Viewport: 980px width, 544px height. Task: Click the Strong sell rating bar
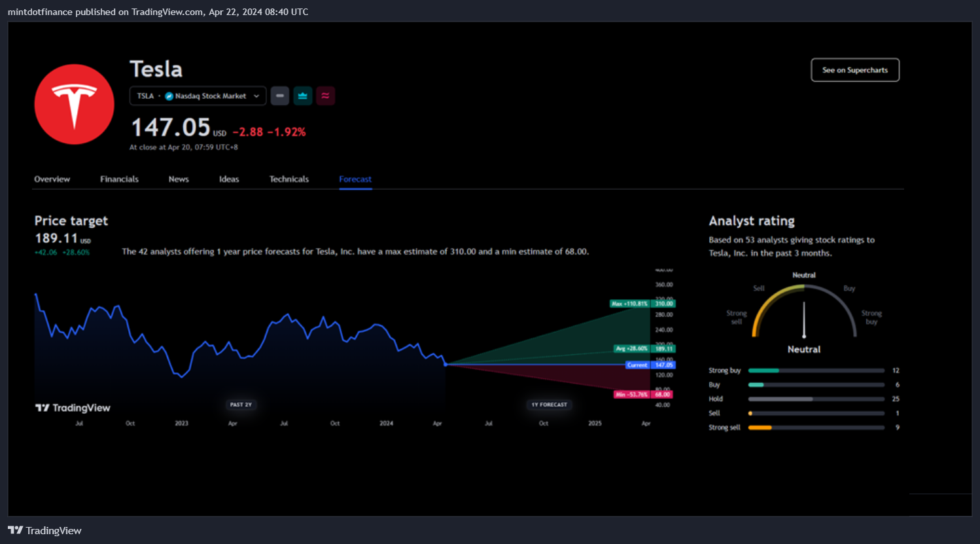pyautogui.click(x=816, y=427)
